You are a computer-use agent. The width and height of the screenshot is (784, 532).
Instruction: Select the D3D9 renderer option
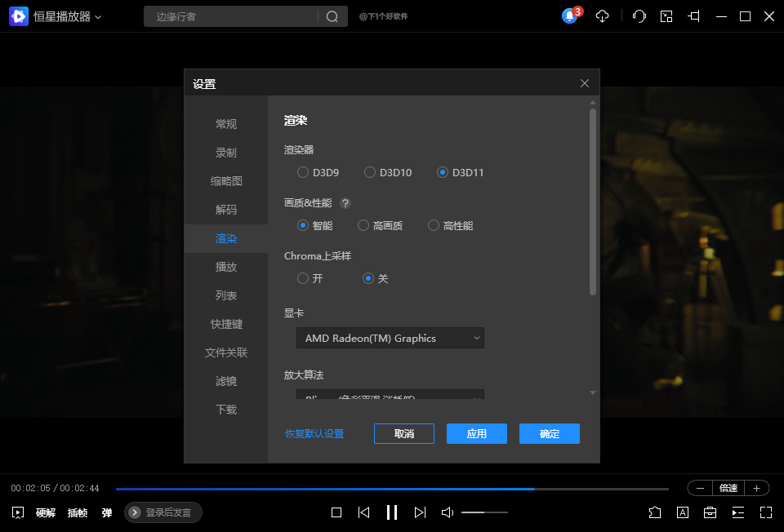(x=303, y=172)
